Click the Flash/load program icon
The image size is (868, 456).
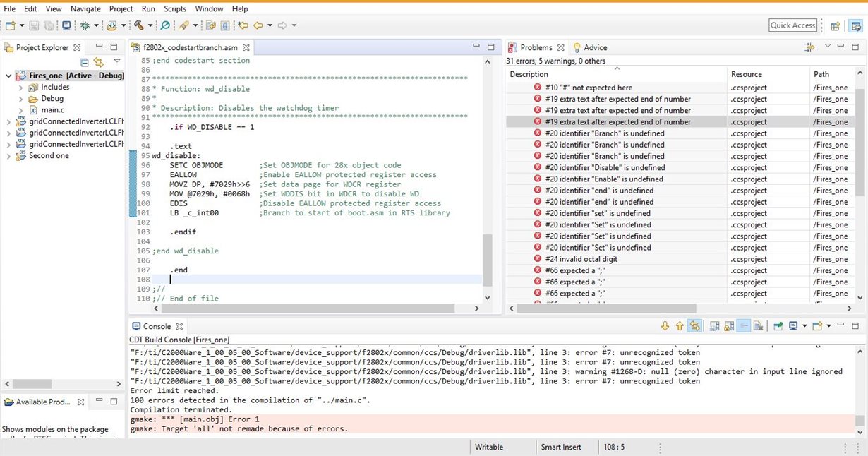pos(111,25)
